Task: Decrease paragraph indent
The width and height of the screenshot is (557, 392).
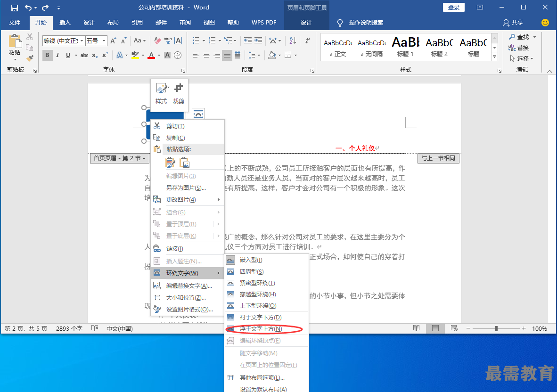Action: (247, 41)
